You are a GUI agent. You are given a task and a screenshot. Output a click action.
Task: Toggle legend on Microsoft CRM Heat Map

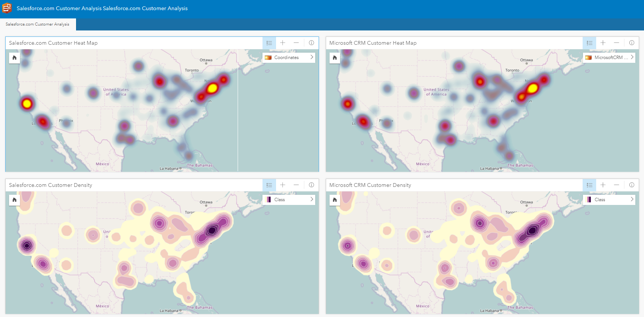(x=589, y=43)
